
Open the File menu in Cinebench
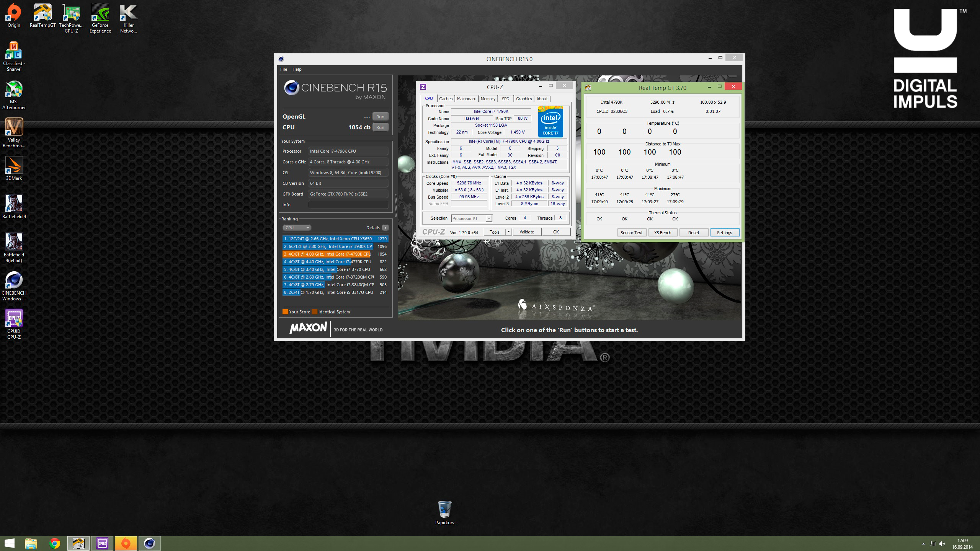(284, 69)
